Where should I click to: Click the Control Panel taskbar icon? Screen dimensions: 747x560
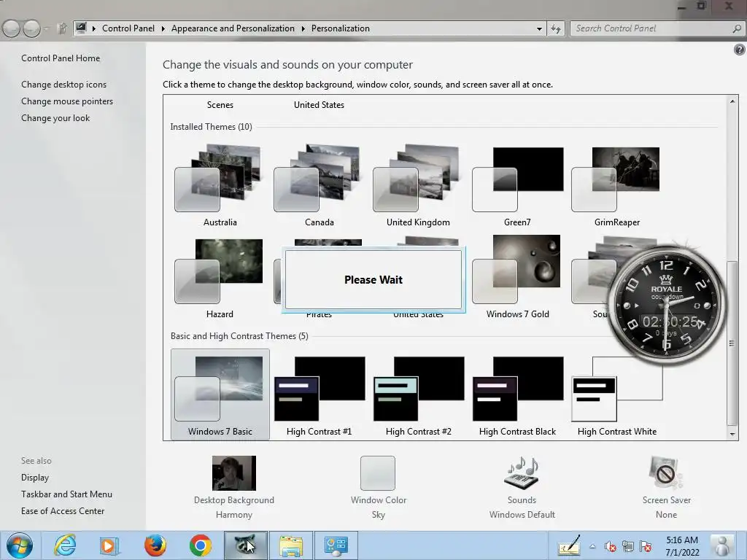(336, 545)
